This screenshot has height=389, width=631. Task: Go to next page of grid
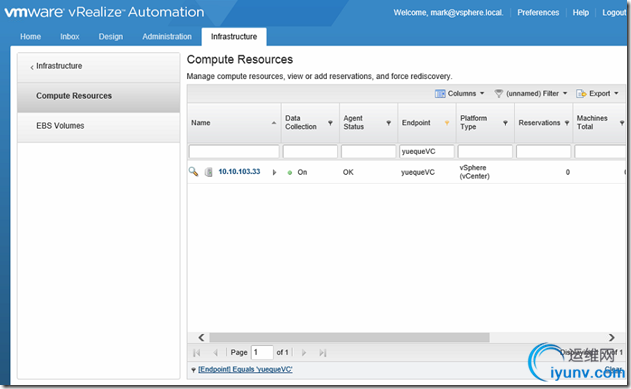(304, 353)
